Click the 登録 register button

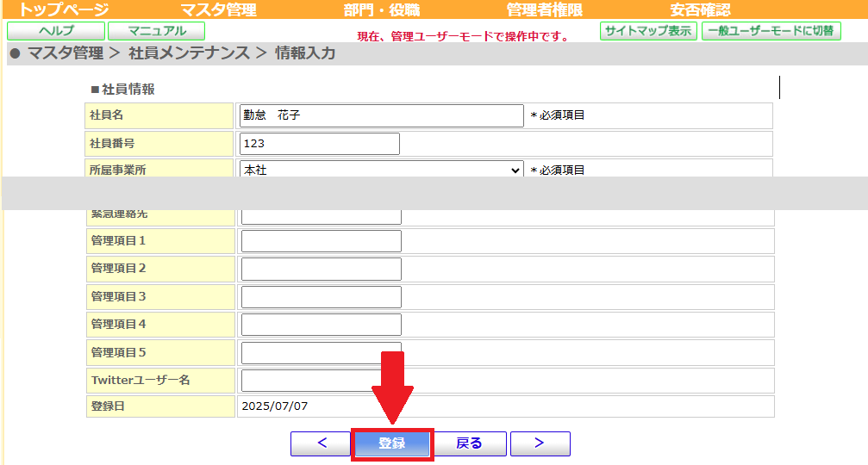(392, 443)
